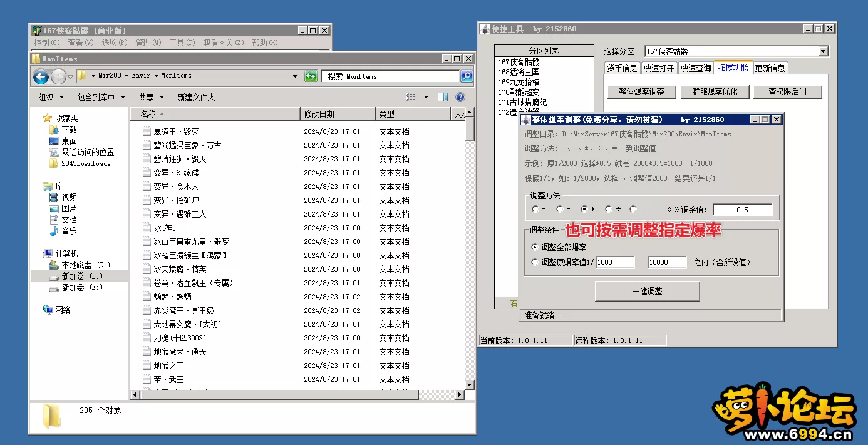Select file 地狱之王 in the list

pos(169,366)
